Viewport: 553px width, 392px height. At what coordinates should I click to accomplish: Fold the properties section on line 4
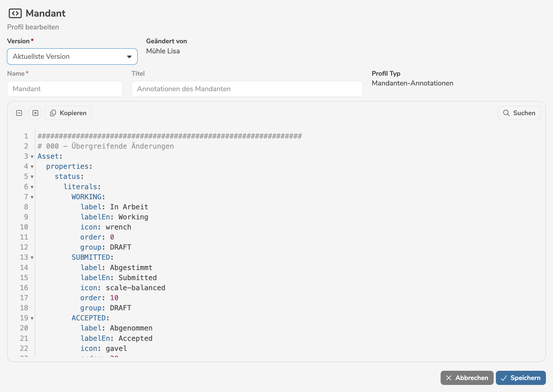[x=32, y=167]
